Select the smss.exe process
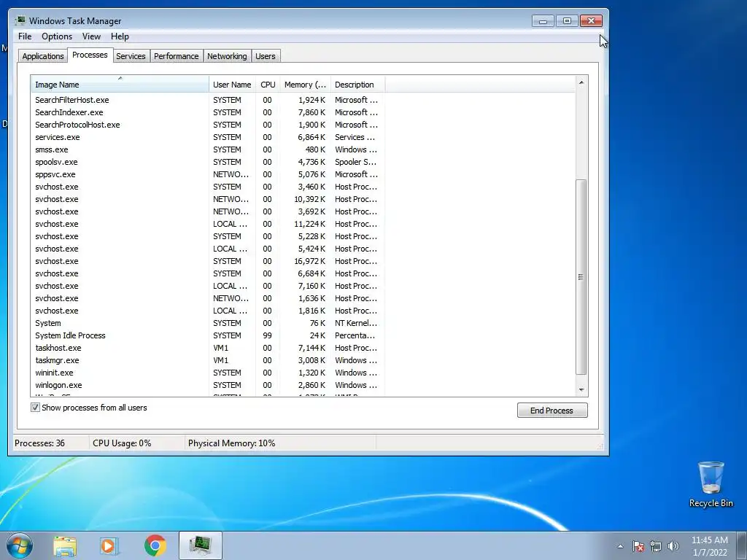Viewport: 747px width, 560px height. point(208,149)
